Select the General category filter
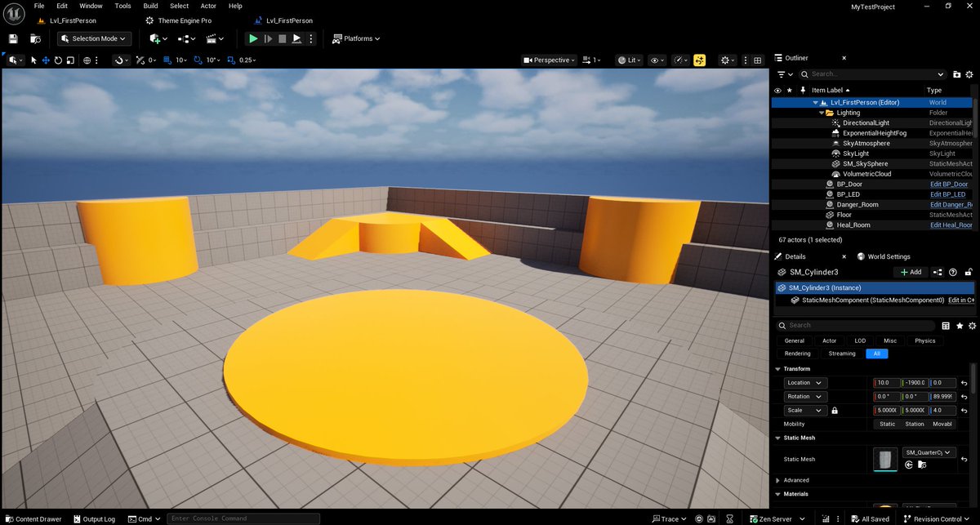This screenshot has width=980, height=525. coord(795,340)
